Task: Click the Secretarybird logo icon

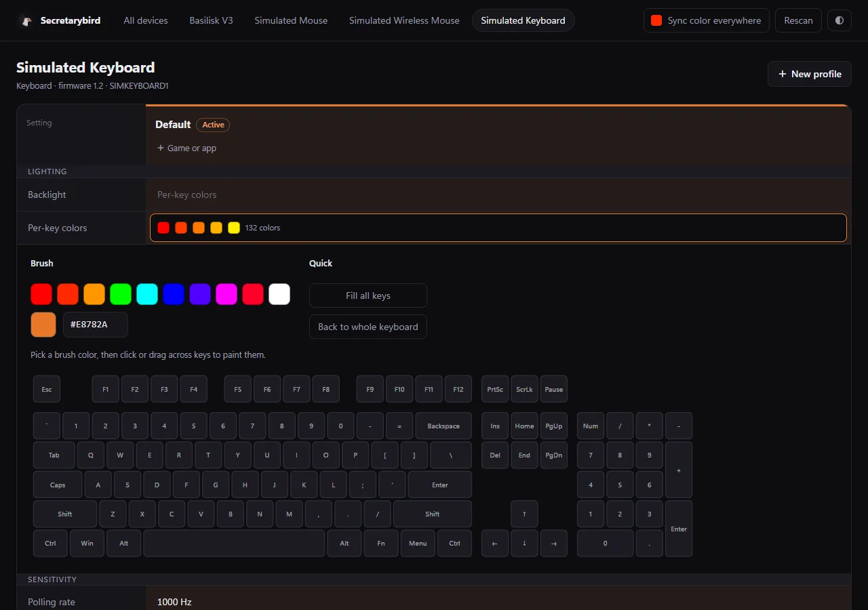Action: [26, 20]
